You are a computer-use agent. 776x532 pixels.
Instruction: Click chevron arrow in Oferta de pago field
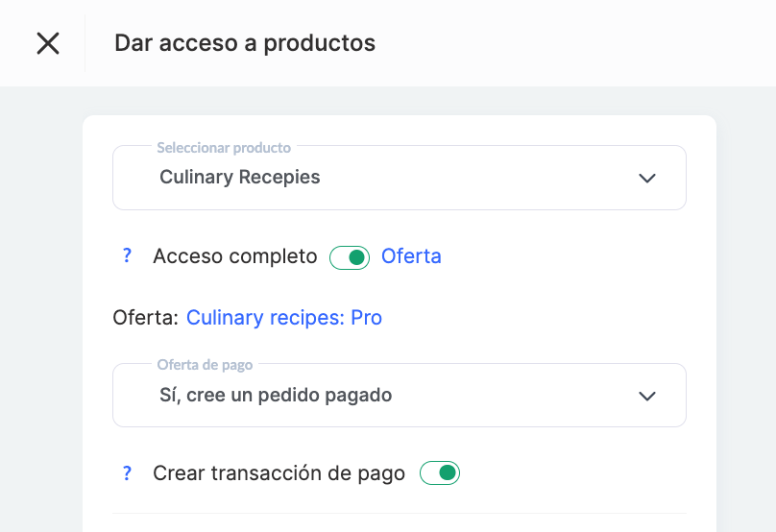click(647, 396)
